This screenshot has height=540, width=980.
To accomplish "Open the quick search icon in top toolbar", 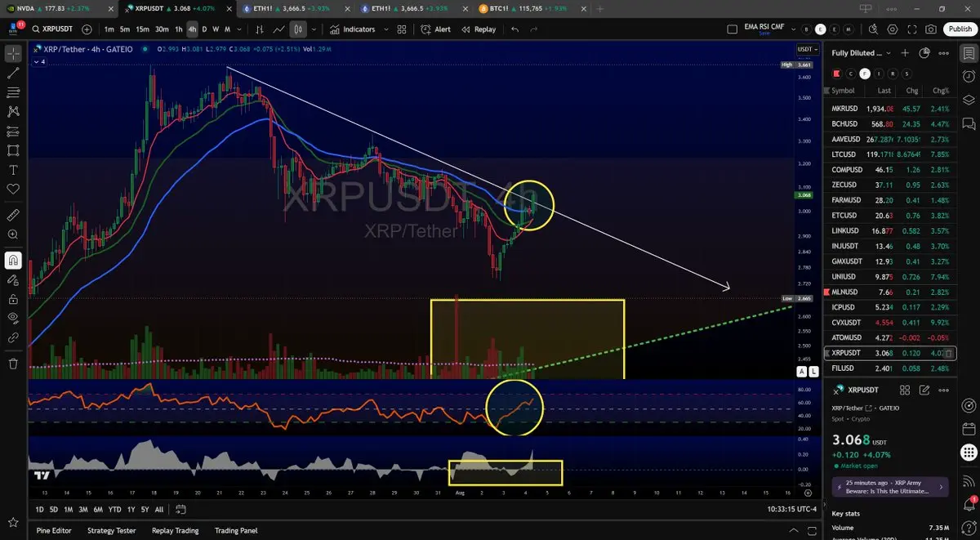I will pyautogui.click(x=873, y=29).
